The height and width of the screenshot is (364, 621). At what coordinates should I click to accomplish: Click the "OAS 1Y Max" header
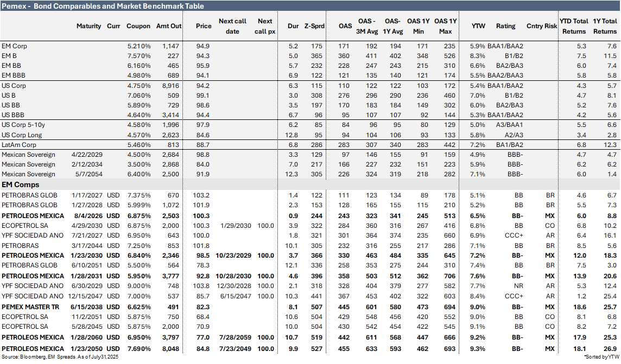coord(446,26)
